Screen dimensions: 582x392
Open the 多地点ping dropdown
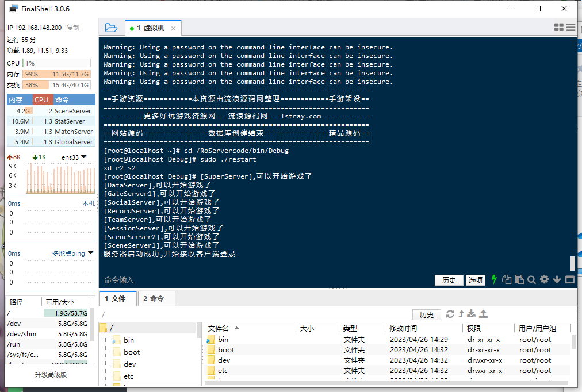tap(72, 253)
